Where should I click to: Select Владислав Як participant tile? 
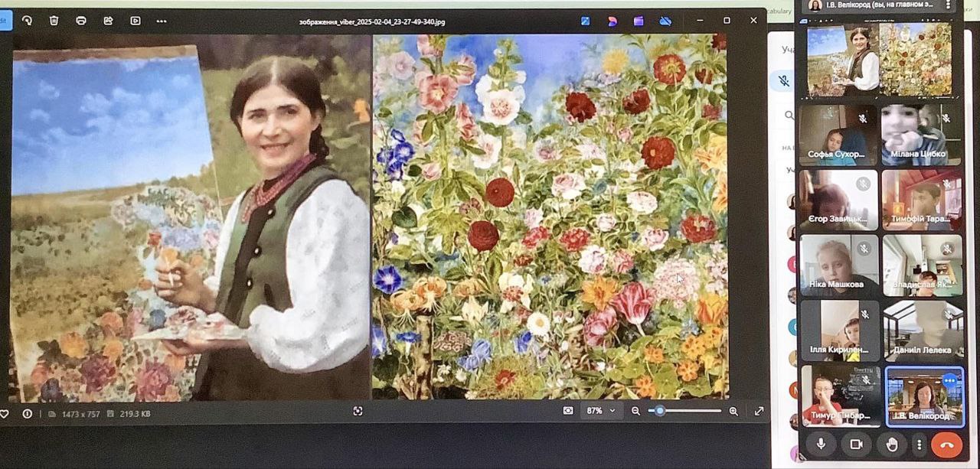point(923,265)
